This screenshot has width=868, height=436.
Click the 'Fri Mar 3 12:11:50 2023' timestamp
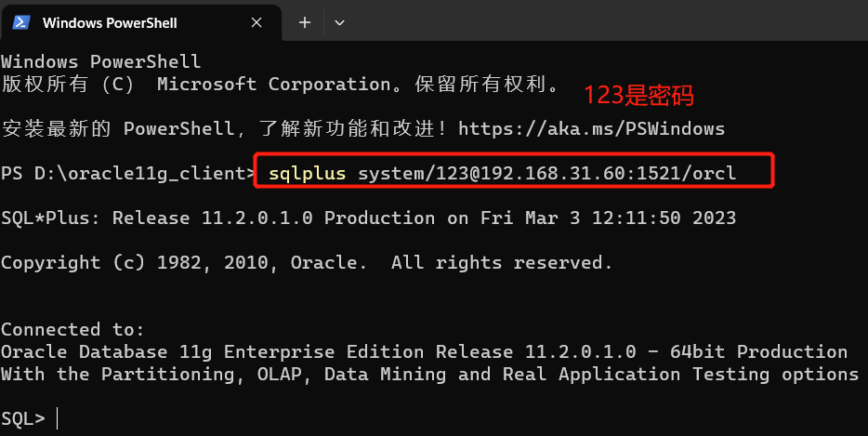[609, 218]
